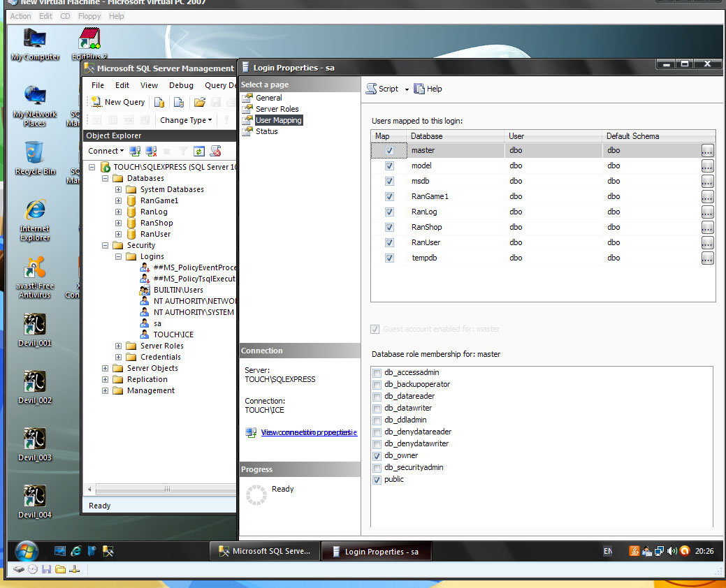
Task: Click Internet Explorer quick launch icon
Action: pos(76,551)
